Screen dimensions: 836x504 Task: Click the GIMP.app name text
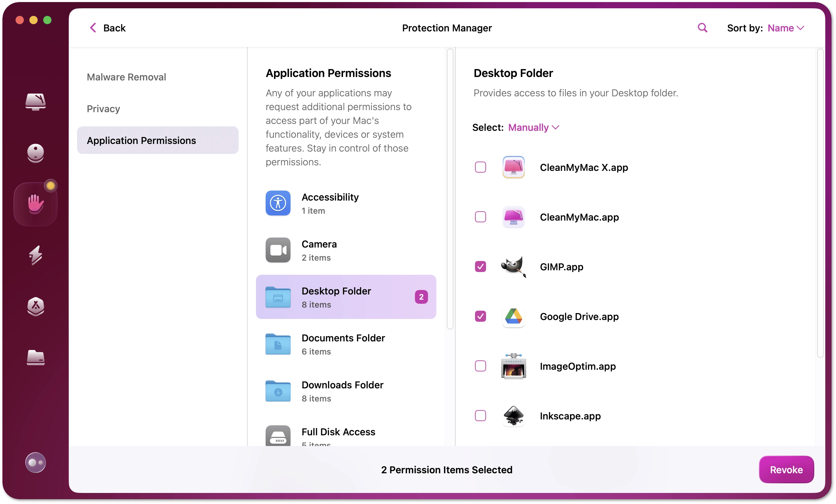pyautogui.click(x=561, y=267)
